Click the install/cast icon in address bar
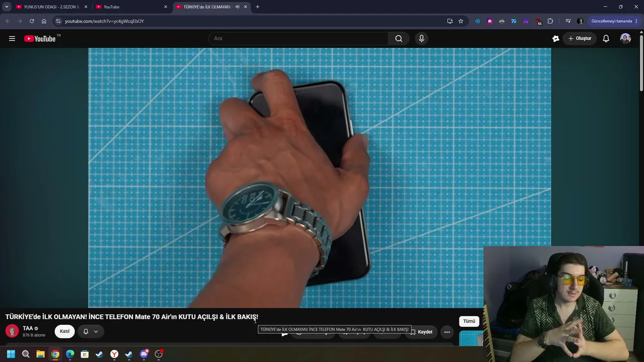 pos(450,21)
